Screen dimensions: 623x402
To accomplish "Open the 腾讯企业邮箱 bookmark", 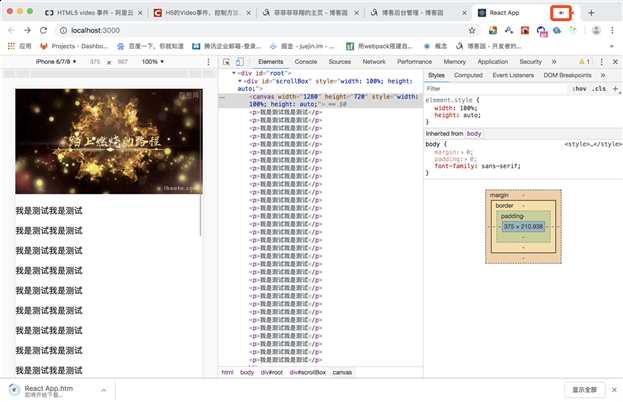I will pyautogui.click(x=226, y=46).
